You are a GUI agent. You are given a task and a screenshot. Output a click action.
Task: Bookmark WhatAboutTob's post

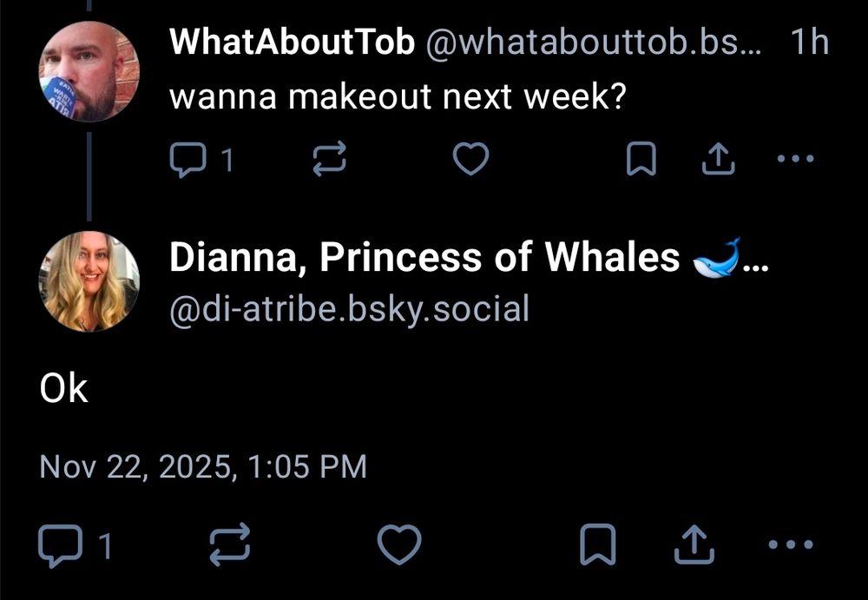[641, 159]
